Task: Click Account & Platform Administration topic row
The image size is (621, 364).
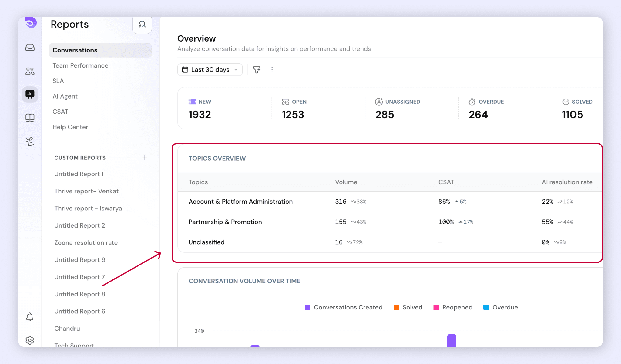Action: (x=390, y=202)
